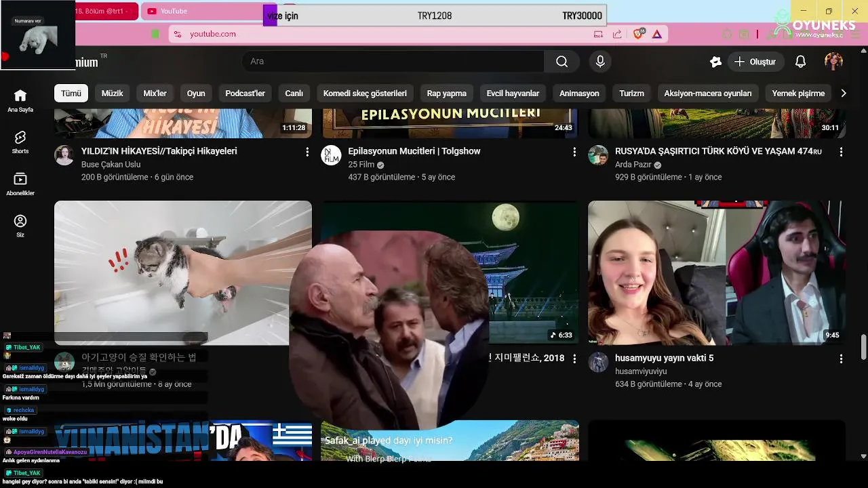Click the sparkle icon beside Oluştur
This screenshot has height=488, width=868.
(x=715, y=62)
